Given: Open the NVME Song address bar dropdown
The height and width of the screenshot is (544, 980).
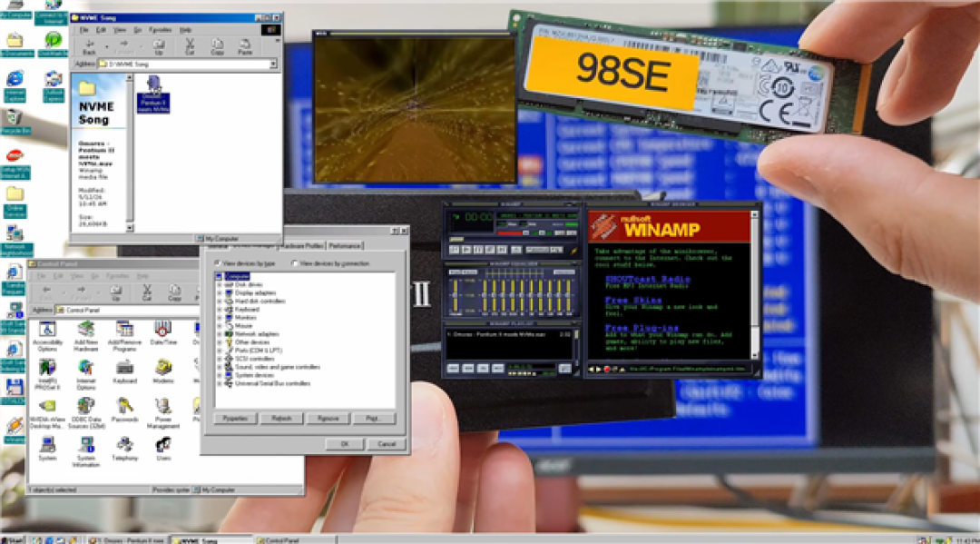Looking at the screenshot, I should coord(273,64).
